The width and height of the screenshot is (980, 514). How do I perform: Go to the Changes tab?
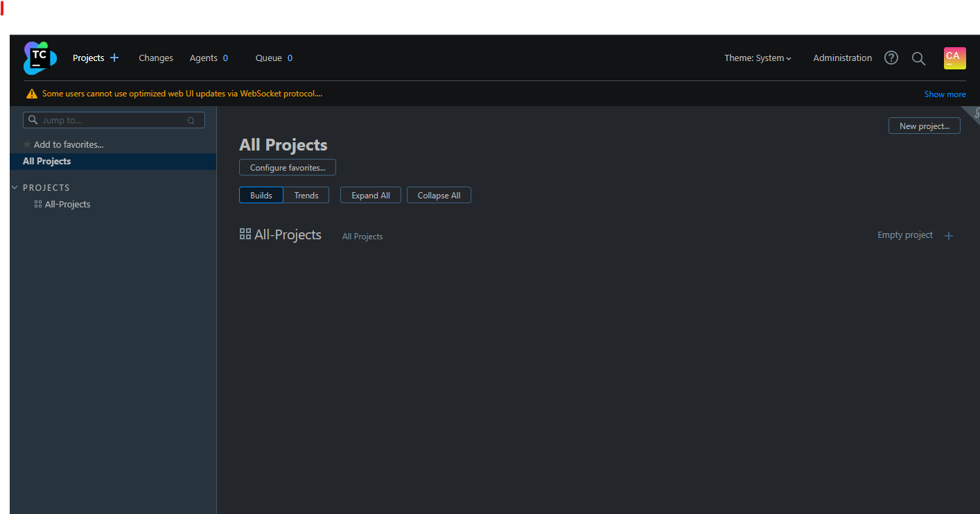[x=155, y=58]
